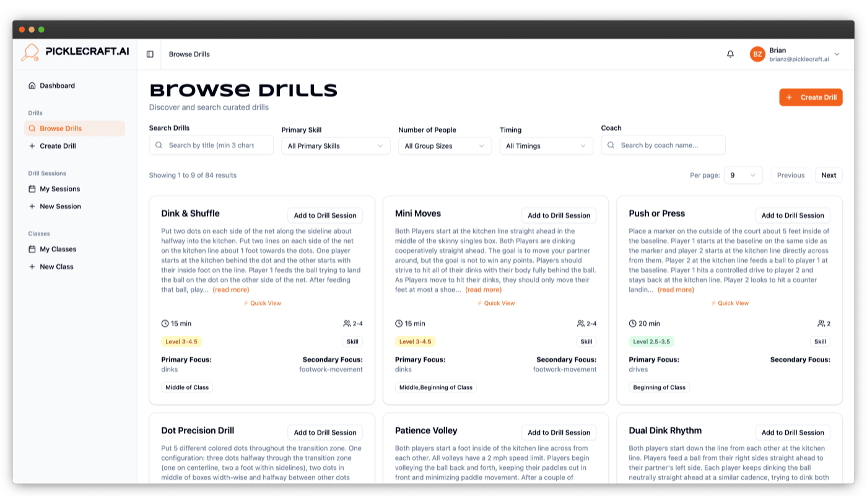Click the Previous page button
This screenshot has height=504, width=867.
(x=791, y=175)
